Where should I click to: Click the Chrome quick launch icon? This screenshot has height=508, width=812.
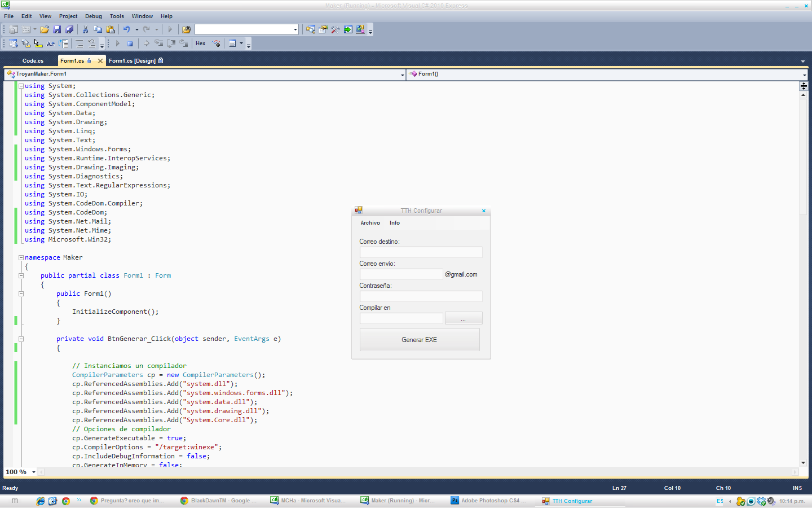click(x=66, y=501)
